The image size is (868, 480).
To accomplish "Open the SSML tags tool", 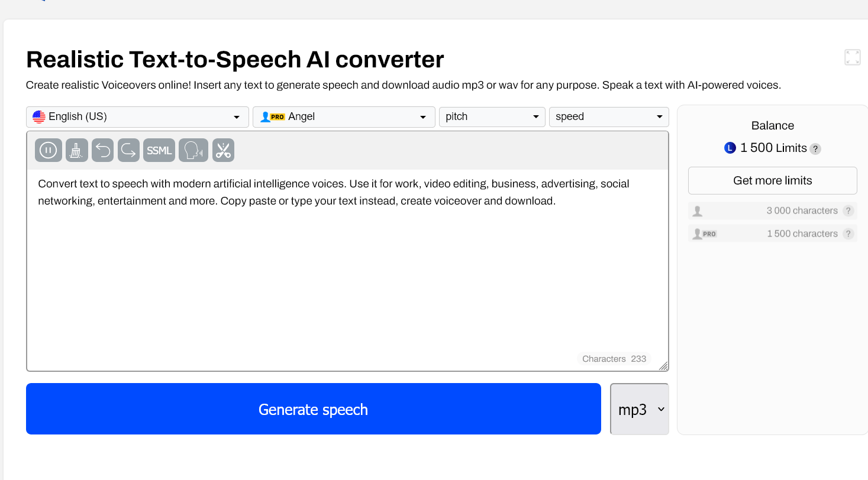I will pos(159,150).
